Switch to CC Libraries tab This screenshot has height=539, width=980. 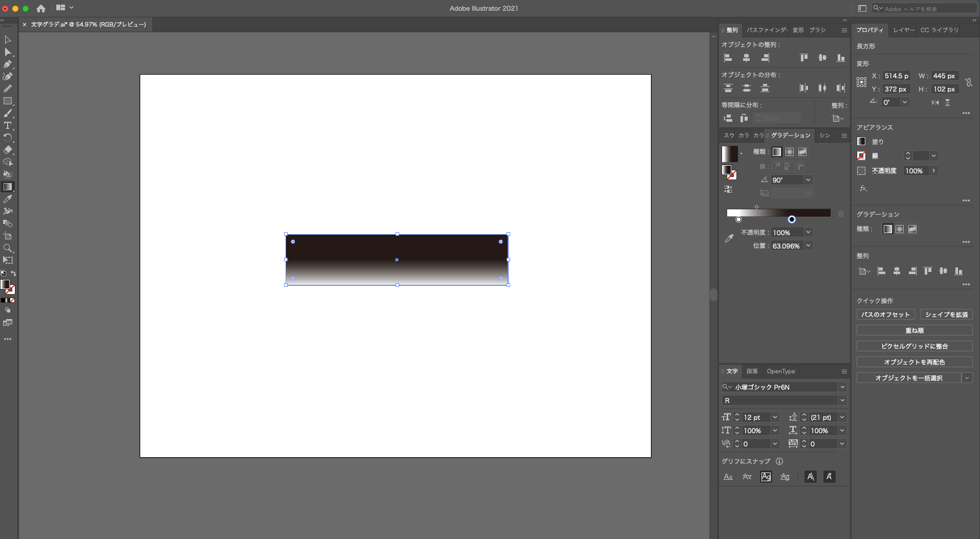pyautogui.click(x=940, y=30)
